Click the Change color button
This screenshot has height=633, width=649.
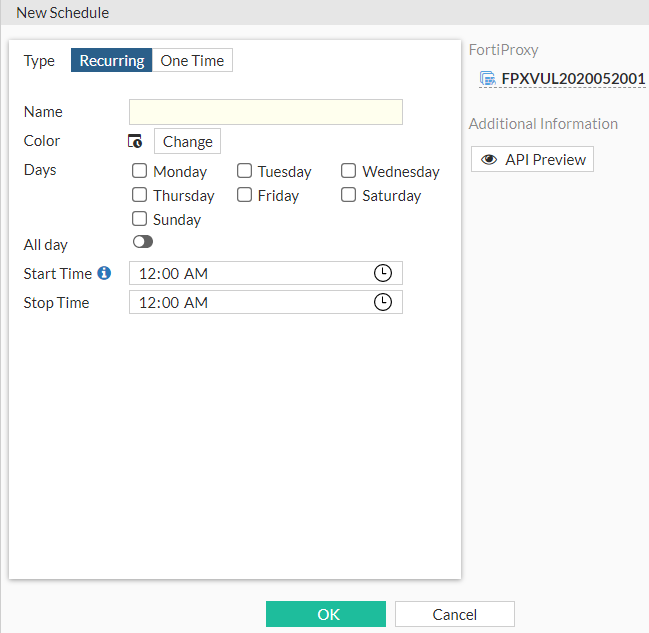pos(187,141)
